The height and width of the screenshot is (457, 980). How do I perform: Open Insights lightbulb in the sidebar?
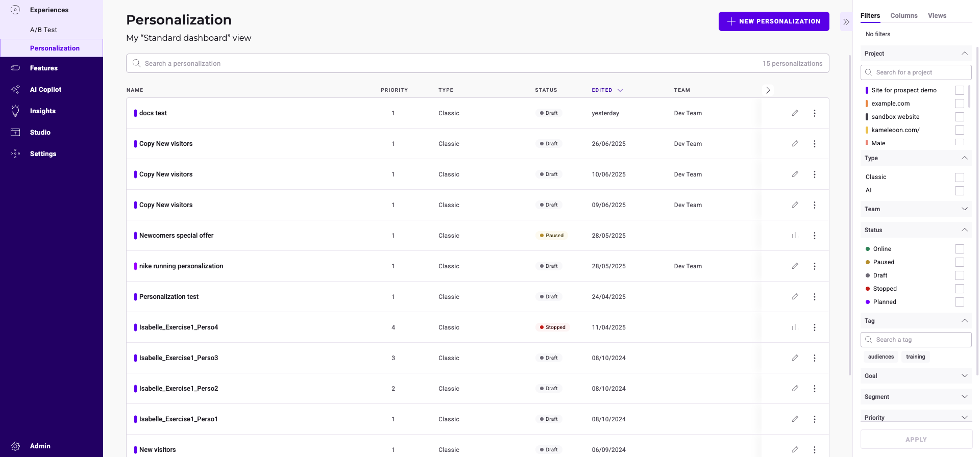click(x=42, y=111)
